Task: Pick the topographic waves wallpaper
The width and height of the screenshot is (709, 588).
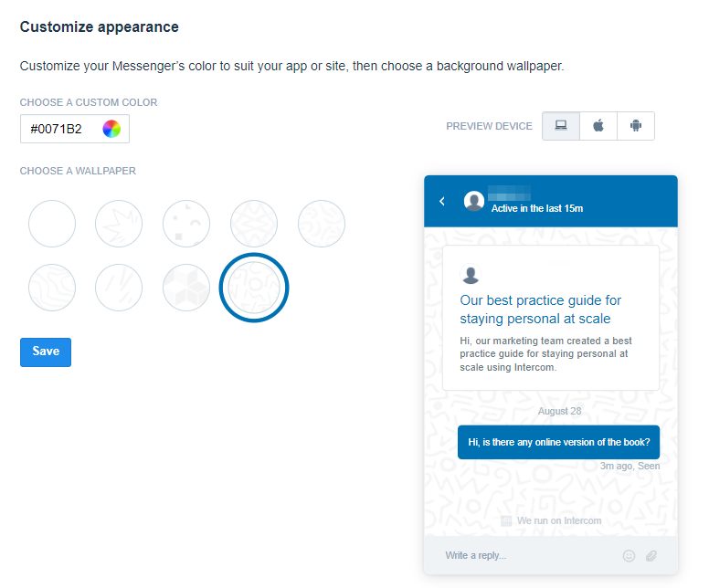Action: click(52, 288)
